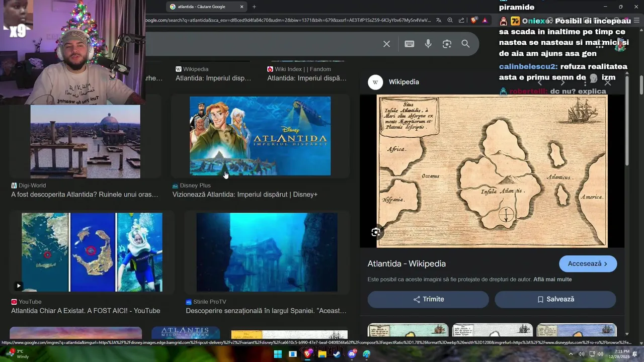Go to previous image in preview panel
Screen dimensions: 644x362
[540, 82]
